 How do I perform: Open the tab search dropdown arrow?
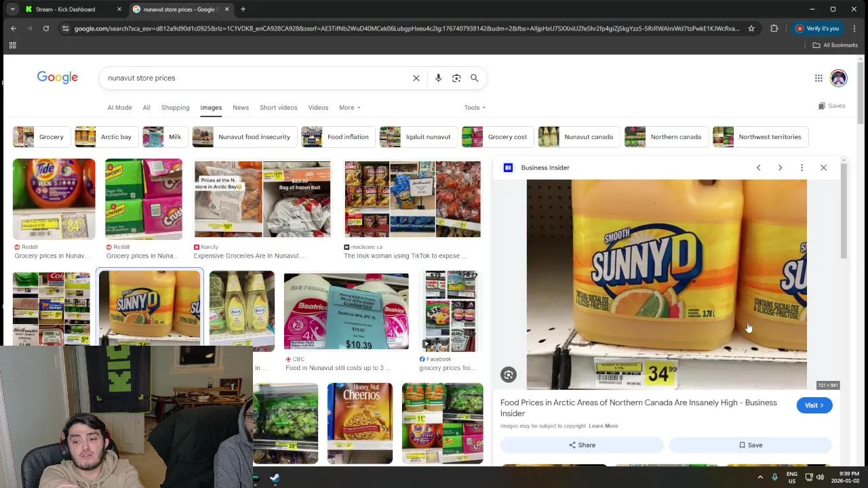click(12, 9)
